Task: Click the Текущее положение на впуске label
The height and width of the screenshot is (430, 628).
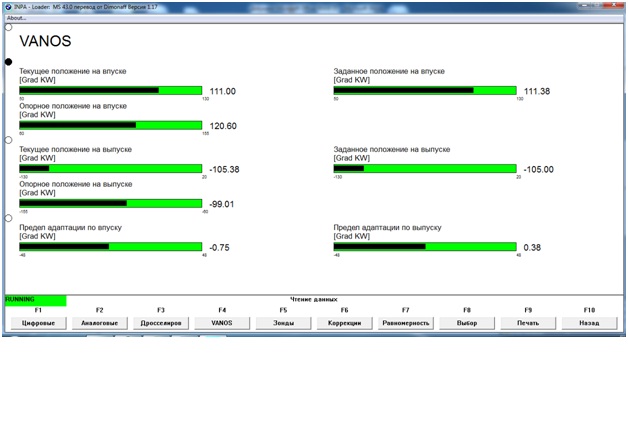Action: (x=73, y=71)
